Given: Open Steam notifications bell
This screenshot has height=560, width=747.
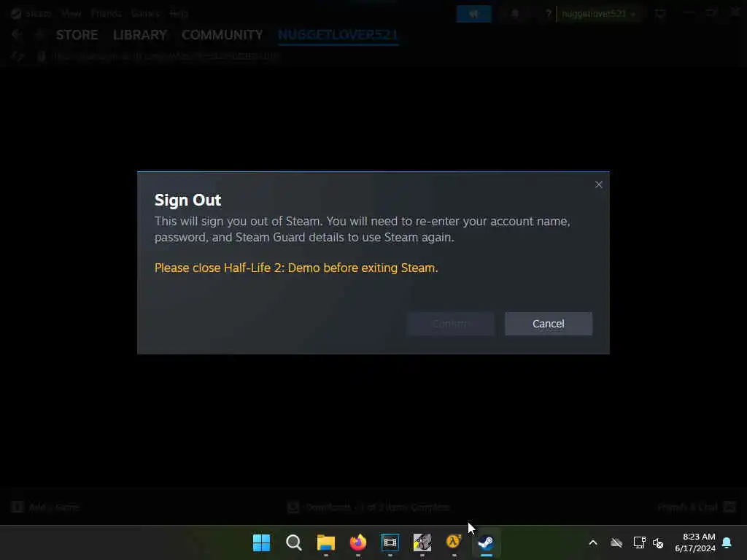Looking at the screenshot, I should 515,14.
